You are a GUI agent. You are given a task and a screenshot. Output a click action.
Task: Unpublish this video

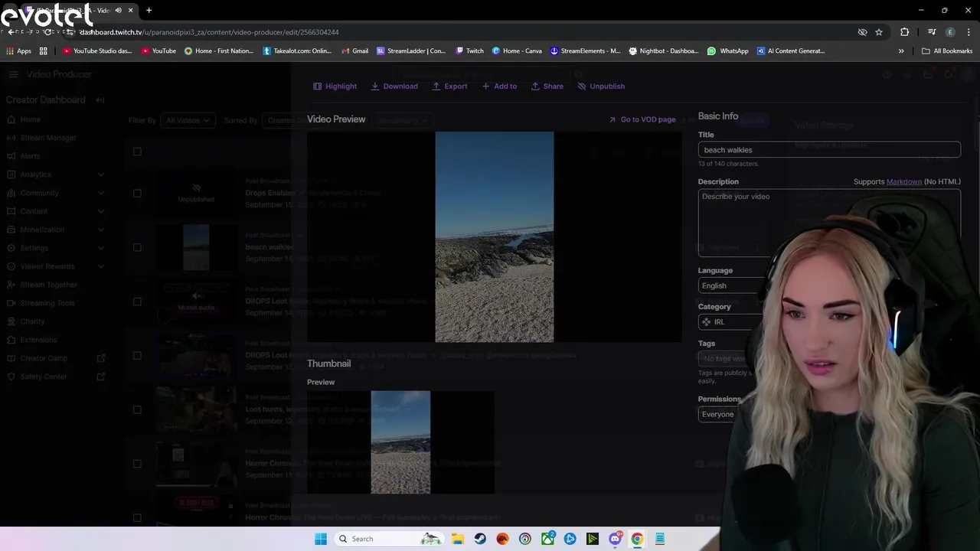tap(601, 86)
